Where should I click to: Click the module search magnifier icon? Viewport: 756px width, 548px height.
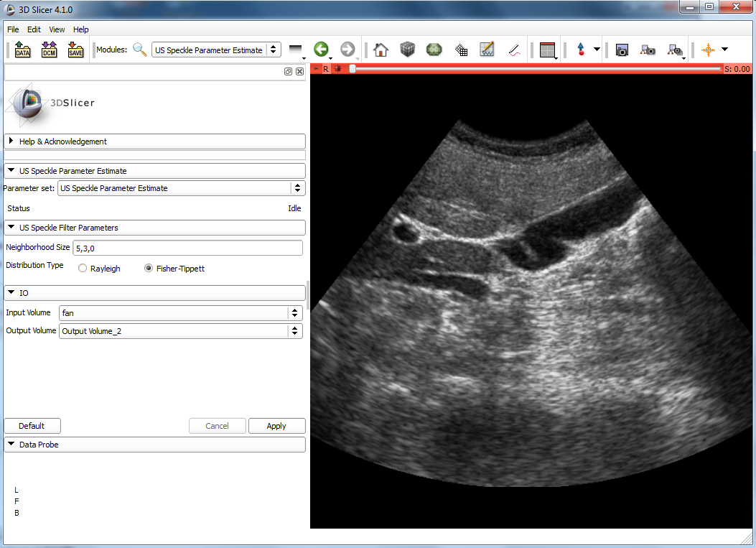[x=140, y=50]
